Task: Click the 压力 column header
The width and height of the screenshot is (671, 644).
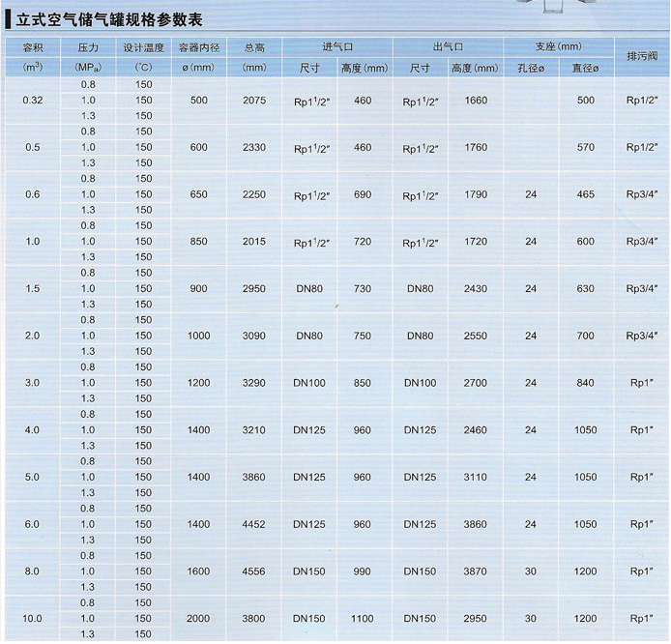Action: (x=88, y=46)
